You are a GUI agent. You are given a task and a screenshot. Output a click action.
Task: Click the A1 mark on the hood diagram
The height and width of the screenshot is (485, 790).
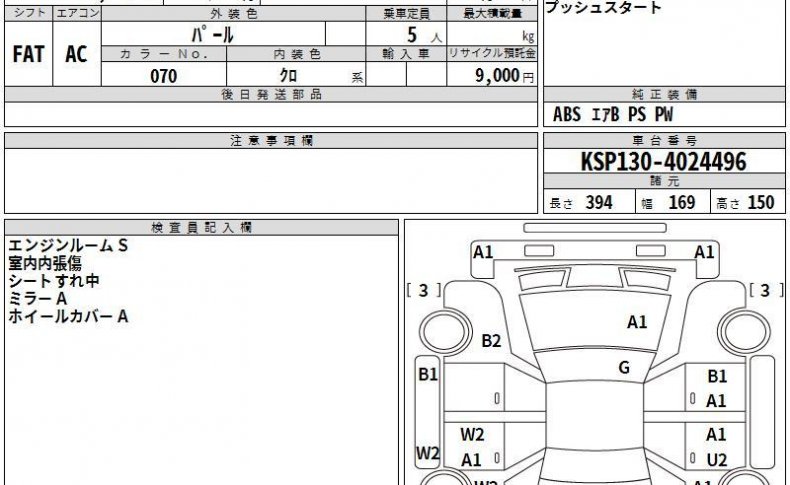(x=637, y=322)
